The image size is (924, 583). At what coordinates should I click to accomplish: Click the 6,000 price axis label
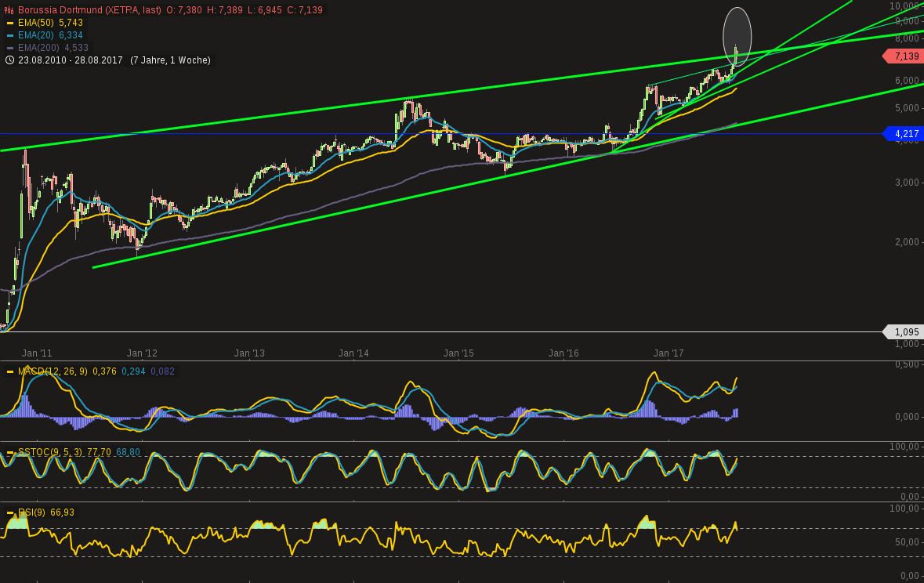coord(907,80)
